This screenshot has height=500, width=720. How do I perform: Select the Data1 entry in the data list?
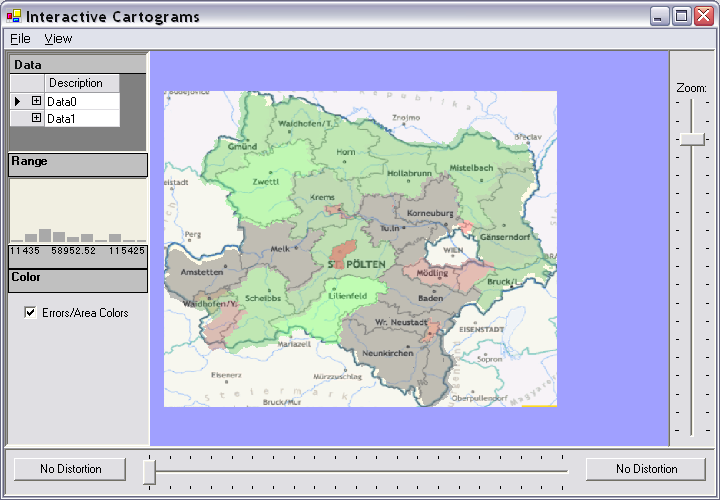(62, 118)
